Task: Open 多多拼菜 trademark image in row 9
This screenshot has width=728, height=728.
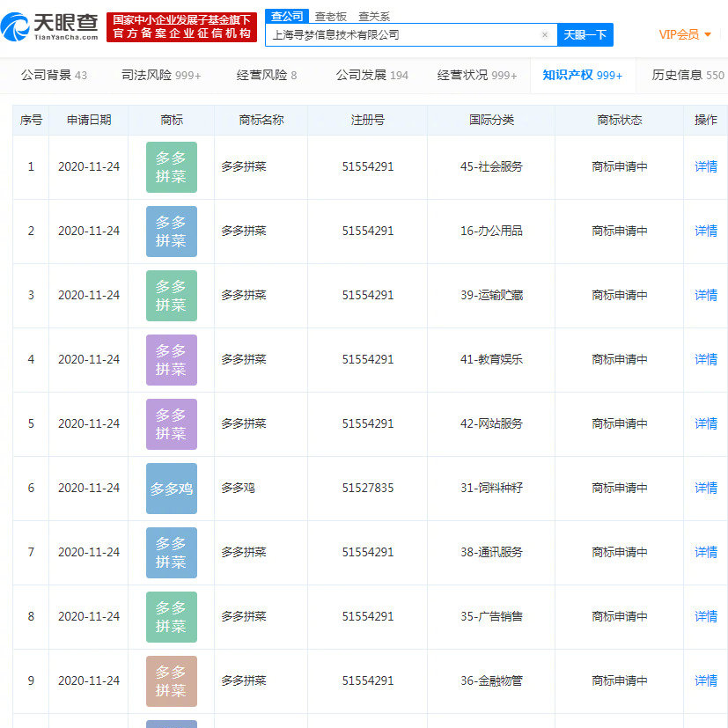Action: [x=172, y=681]
